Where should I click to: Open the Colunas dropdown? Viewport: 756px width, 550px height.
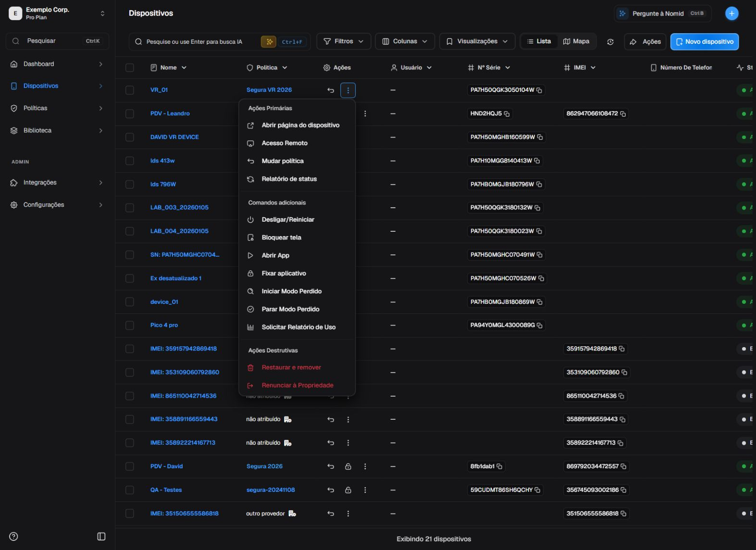(405, 42)
